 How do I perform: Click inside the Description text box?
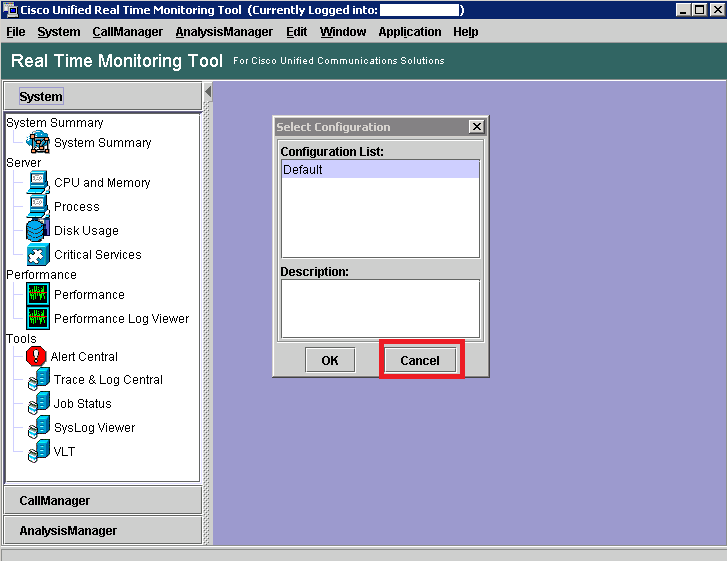(380, 308)
